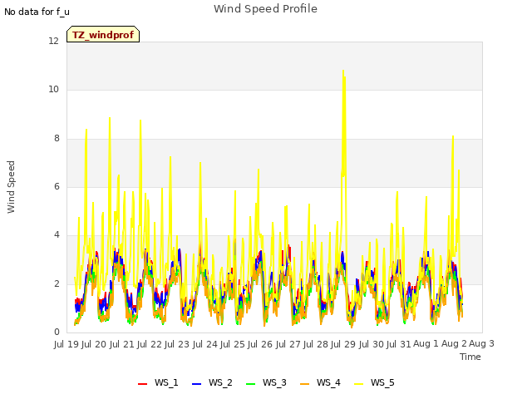Toggle the WS_4 legend entry
This screenshot has height=399, width=532.
[320, 382]
